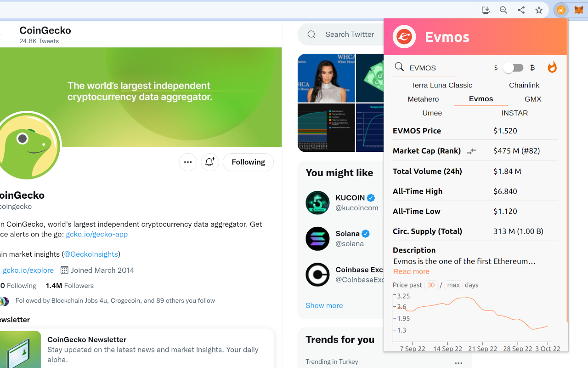Viewport: 588px width, 368px height.
Task: Open the dark stacked chart media thumbnail
Action: pos(326,127)
